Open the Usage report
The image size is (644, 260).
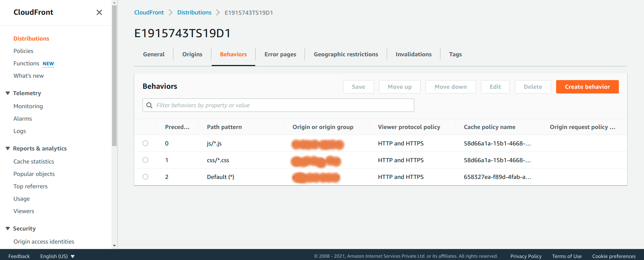[21, 199]
